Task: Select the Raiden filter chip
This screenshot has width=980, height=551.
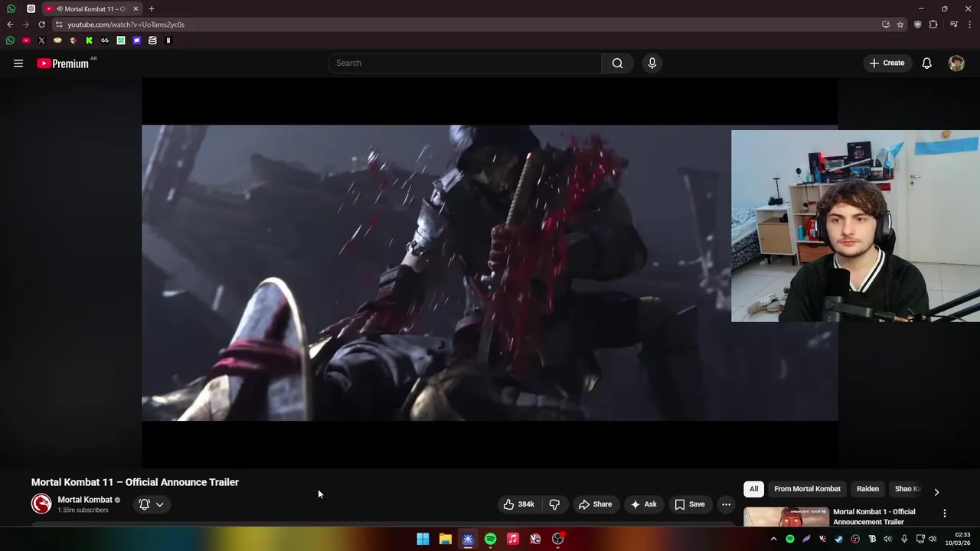Action: [x=867, y=489]
